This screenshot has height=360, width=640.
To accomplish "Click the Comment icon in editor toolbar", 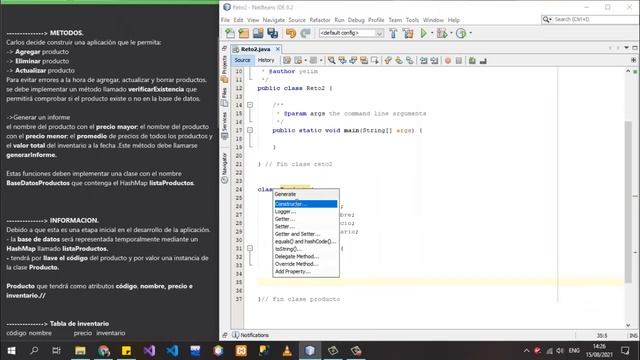I will click(472, 60).
